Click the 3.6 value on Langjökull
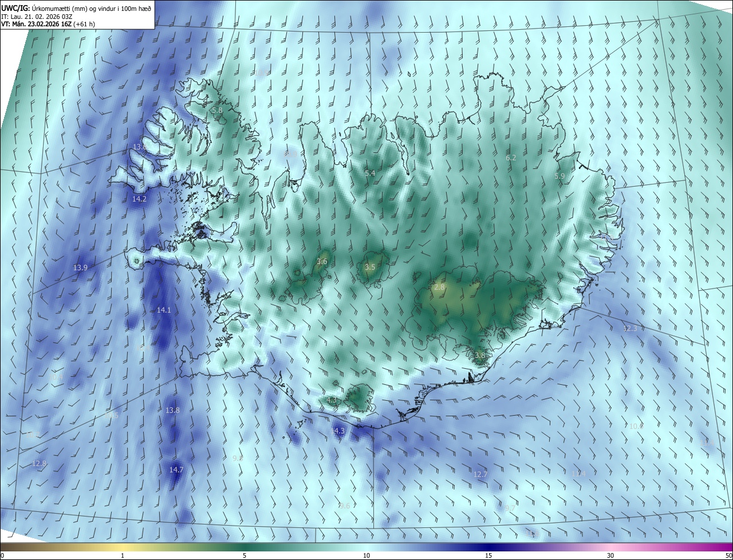The image size is (733, 560). click(322, 262)
